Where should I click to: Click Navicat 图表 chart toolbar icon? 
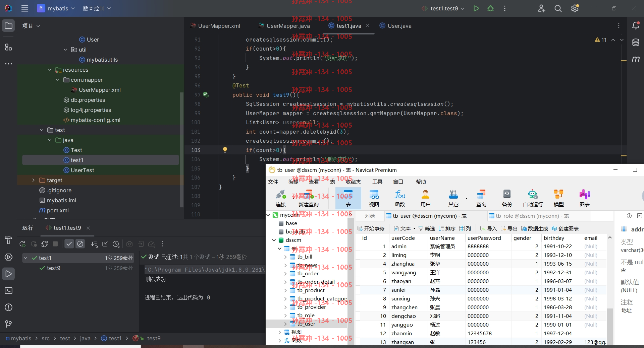[x=584, y=198]
